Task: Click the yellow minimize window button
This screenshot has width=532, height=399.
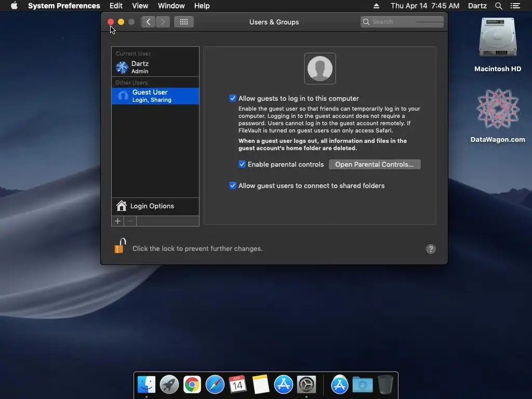Action: point(121,22)
